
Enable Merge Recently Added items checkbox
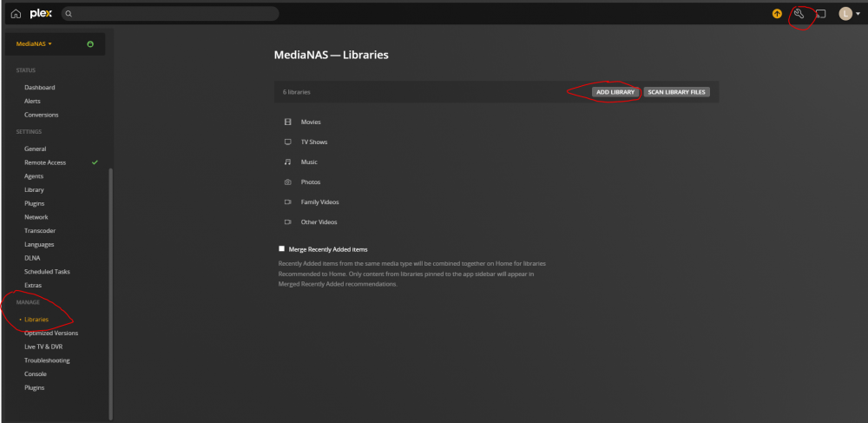[282, 249]
